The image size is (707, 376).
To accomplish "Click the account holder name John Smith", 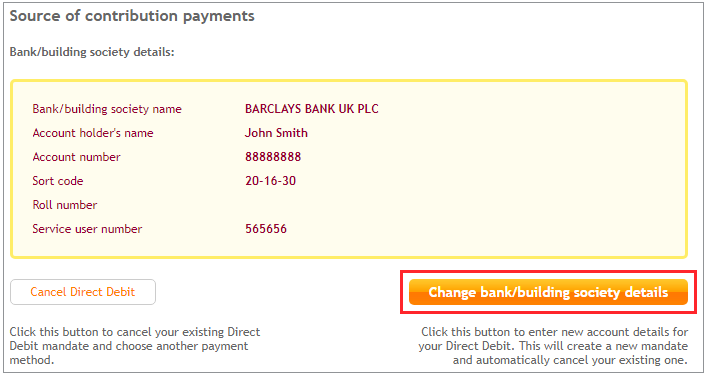I will click(276, 133).
